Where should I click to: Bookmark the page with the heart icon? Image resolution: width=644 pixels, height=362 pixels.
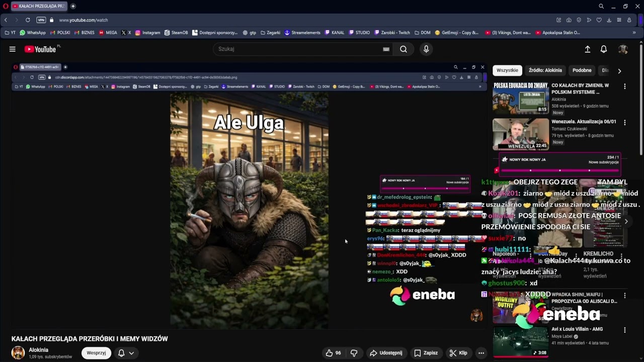(x=599, y=20)
